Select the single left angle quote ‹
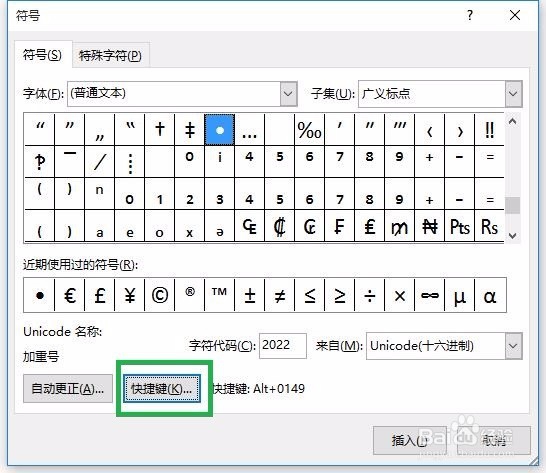 click(429, 130)
